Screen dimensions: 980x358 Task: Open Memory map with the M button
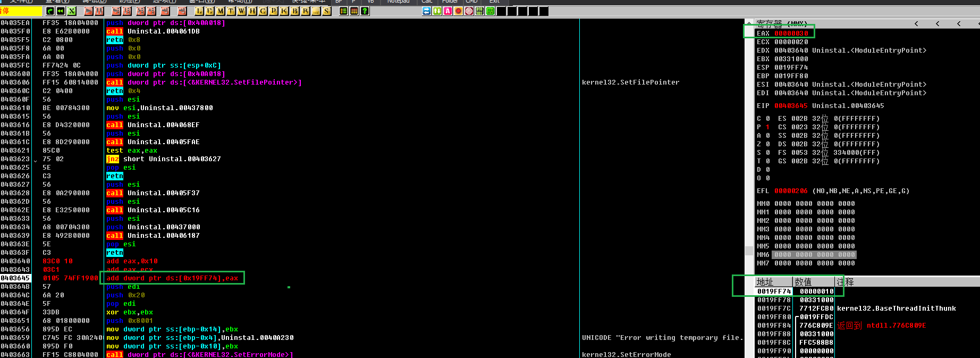[x=221, y=11]
